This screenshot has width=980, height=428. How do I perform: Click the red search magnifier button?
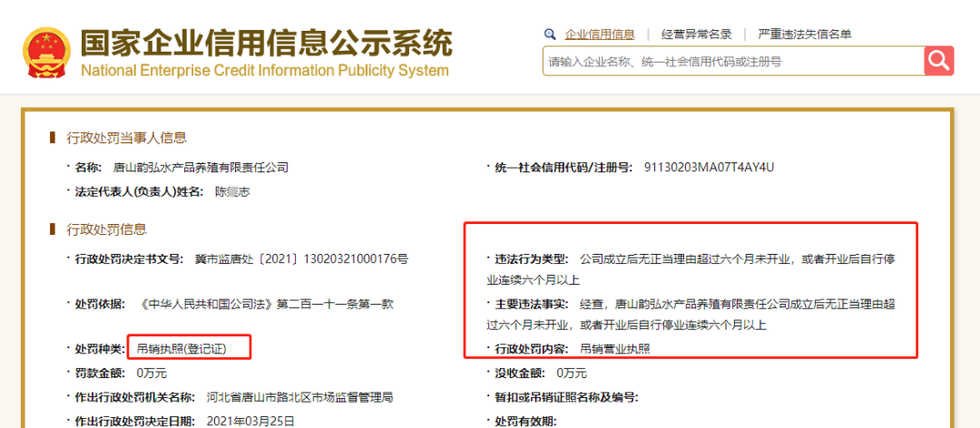click(939, 61)
